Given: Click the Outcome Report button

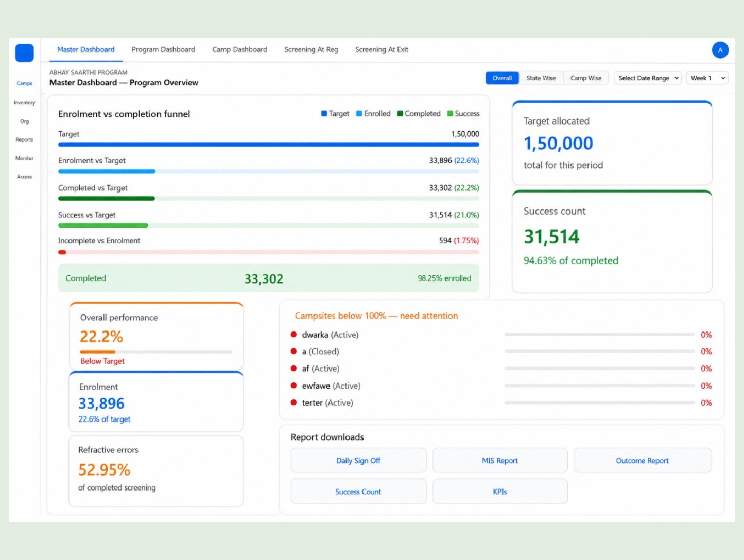Looking at the screenshot, I should [x=642, y=461].
